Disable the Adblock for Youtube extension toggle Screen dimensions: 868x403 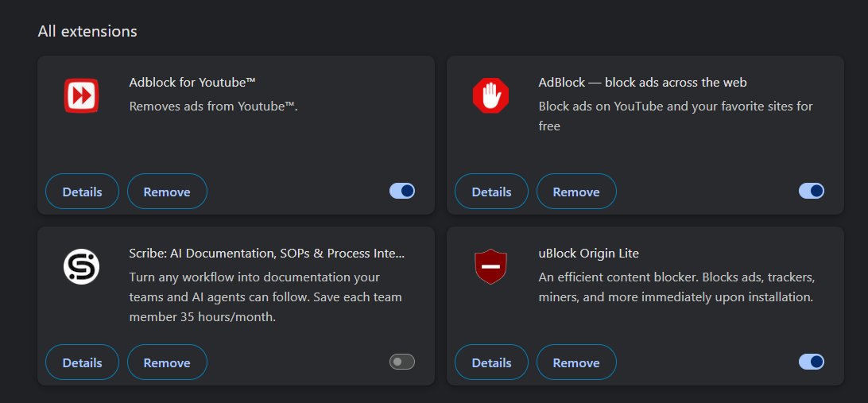click(402, 191)
